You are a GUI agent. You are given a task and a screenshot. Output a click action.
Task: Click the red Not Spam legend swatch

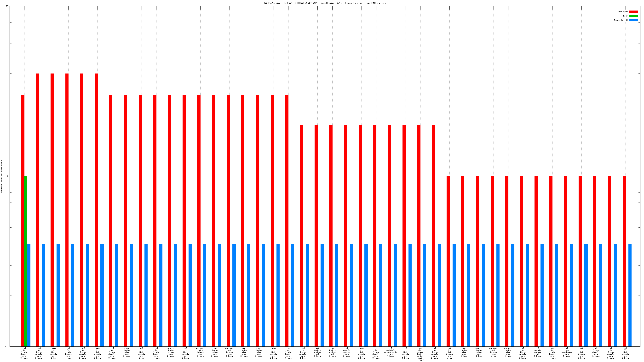pyautogui.click(x=633, y=11)
